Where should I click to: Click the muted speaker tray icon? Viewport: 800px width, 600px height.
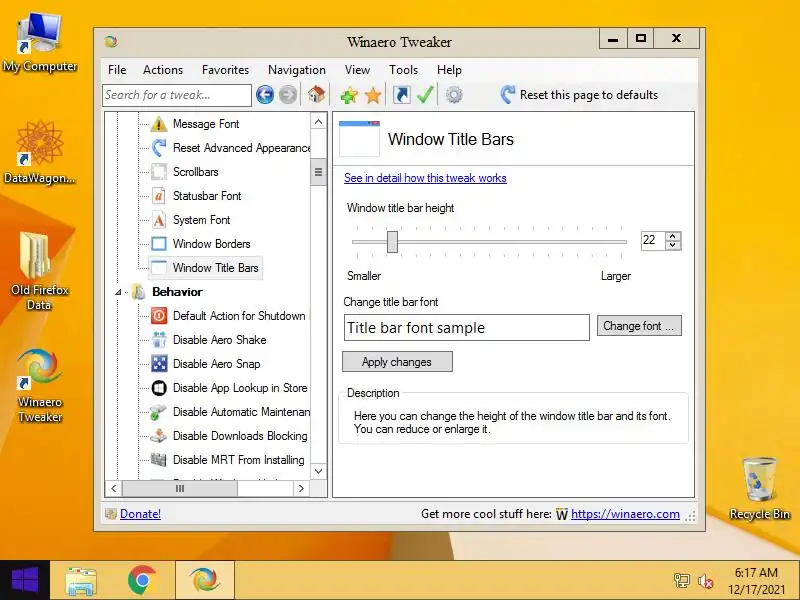point(706,581)
